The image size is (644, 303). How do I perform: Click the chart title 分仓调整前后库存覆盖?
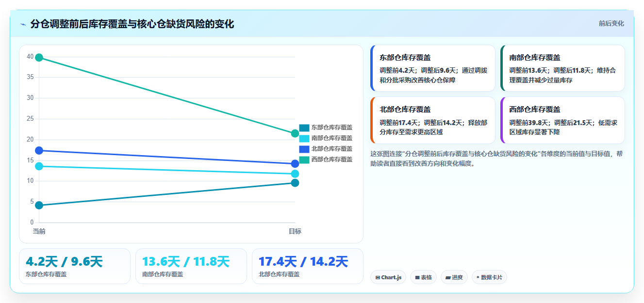[x=132, y=24]
